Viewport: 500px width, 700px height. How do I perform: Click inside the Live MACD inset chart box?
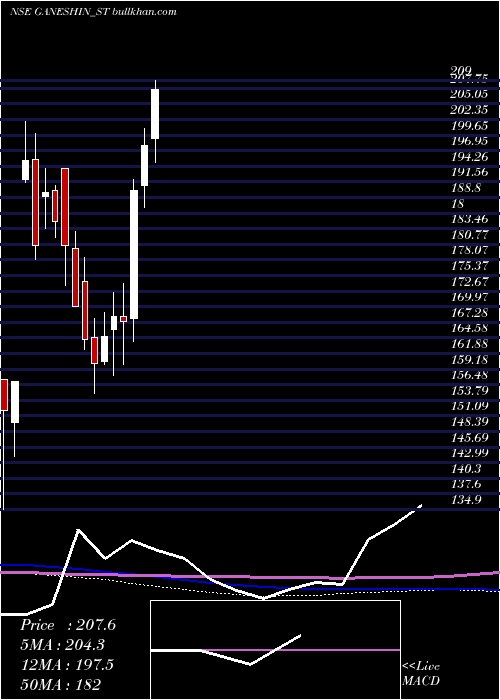point(275,650)
